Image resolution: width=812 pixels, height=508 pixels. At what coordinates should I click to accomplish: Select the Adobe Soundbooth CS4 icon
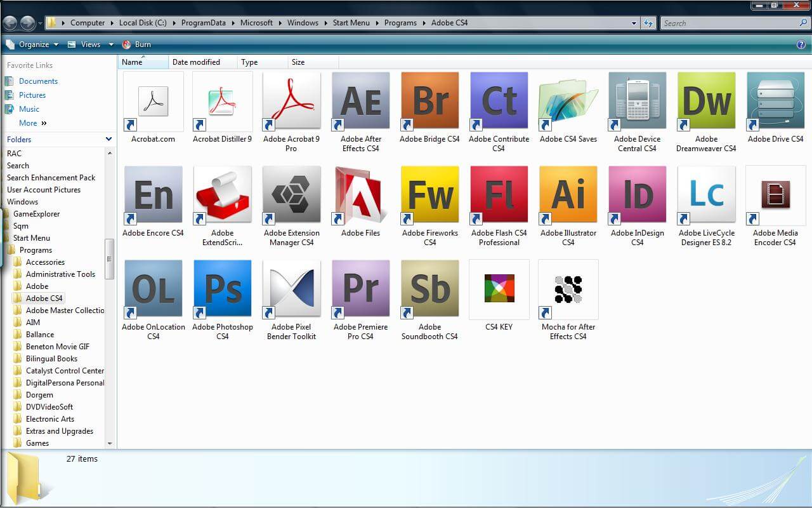click(429, 290)
